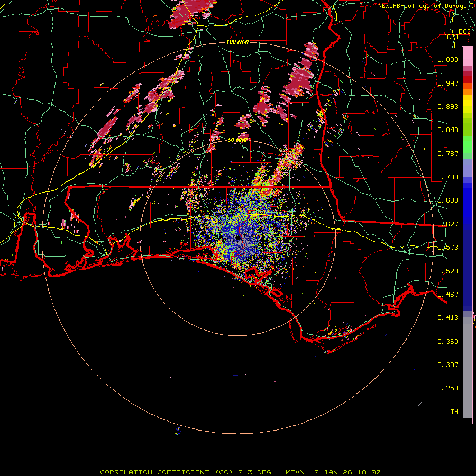Click the 50 NMI range ring label
The image size is (476, 476).
(237, 140)
